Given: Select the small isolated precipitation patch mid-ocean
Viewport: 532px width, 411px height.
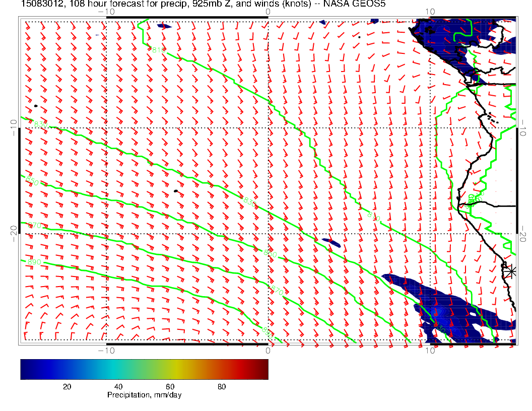Looking at the screenshot, I should pyautogui.click(x=331, y=242).
